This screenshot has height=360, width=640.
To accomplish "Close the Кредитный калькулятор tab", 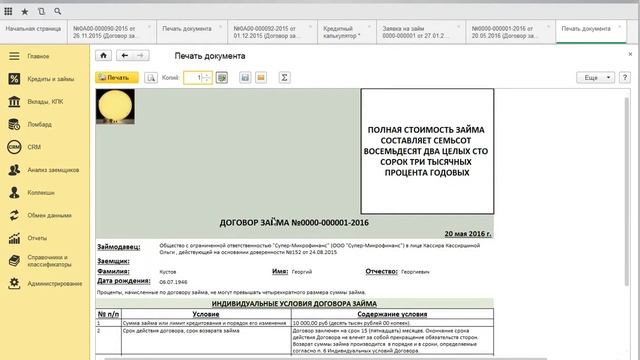I will [369, 27].
